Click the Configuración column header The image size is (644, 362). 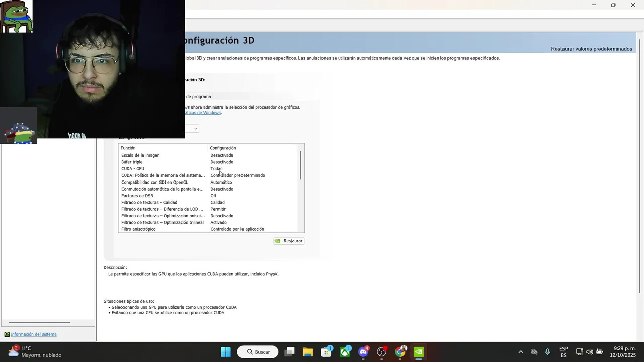253,148
